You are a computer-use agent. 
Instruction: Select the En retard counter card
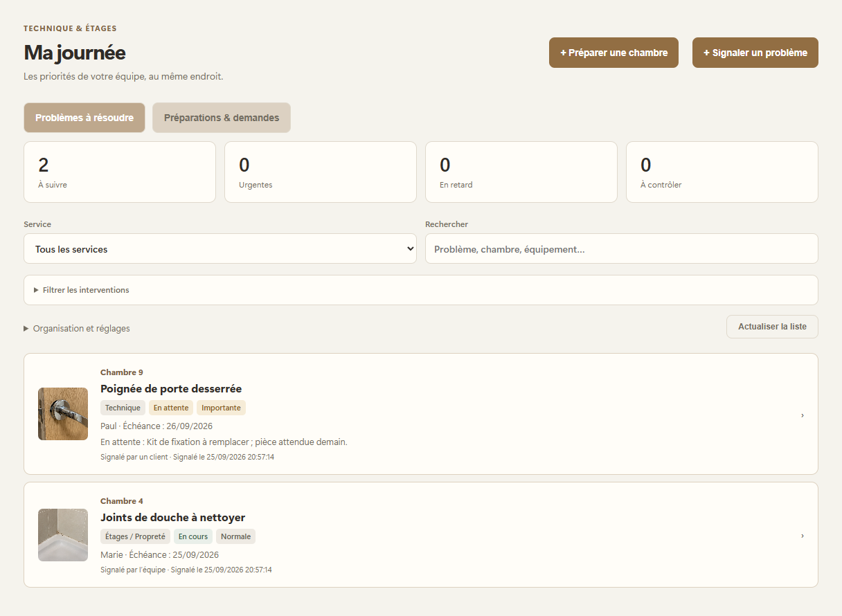521,172
